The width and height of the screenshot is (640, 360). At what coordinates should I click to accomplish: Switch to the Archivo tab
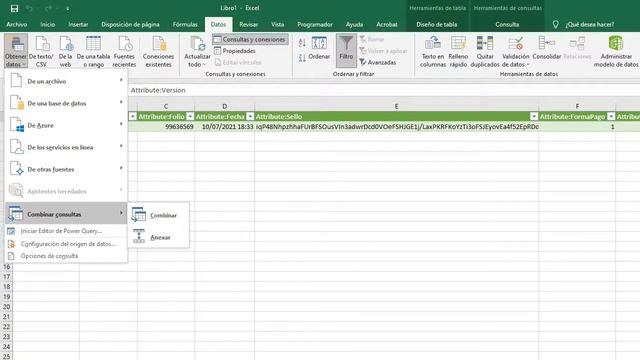click(x=17, y=24)
